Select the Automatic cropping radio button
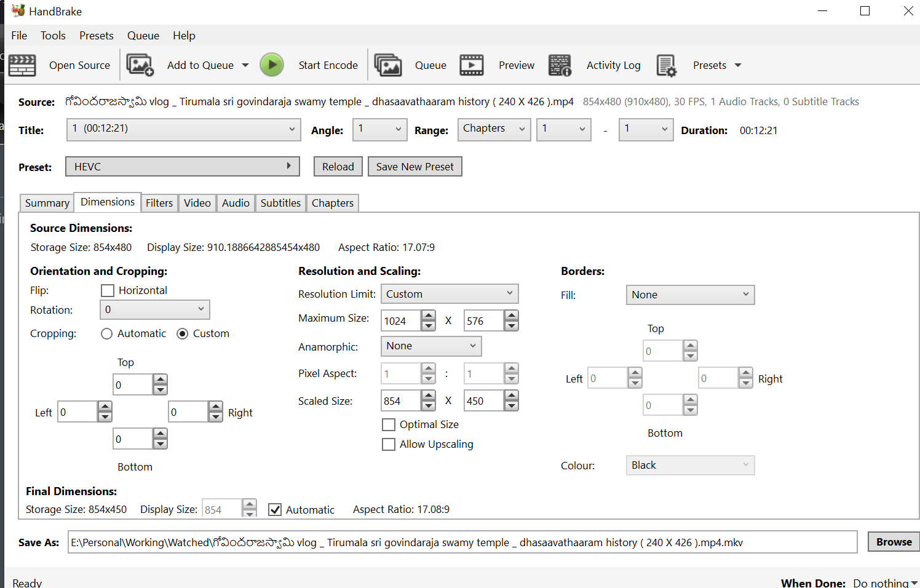 pyautogui.click(x=107, y=333)
